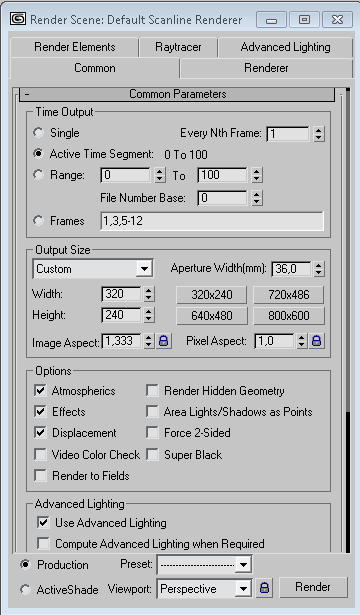Uncheck the Displacement option
360x615 pixels.
(x=40, y=433)
